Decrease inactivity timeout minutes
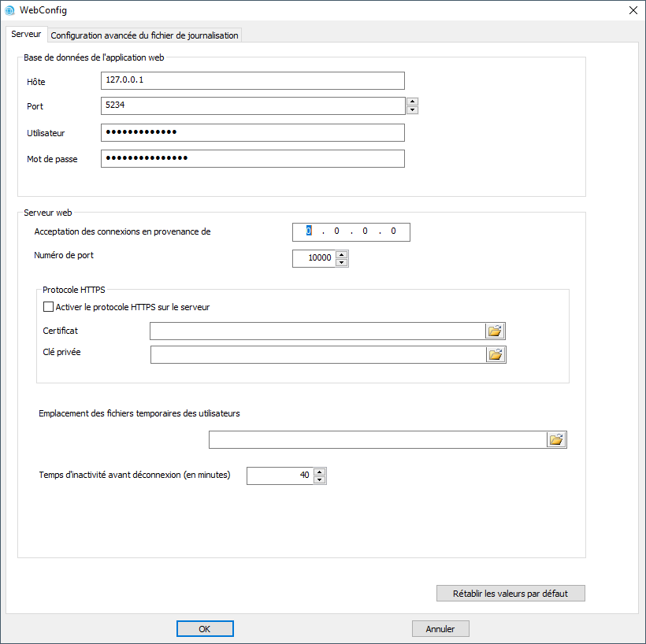646x644 pixels. point(319,480)
